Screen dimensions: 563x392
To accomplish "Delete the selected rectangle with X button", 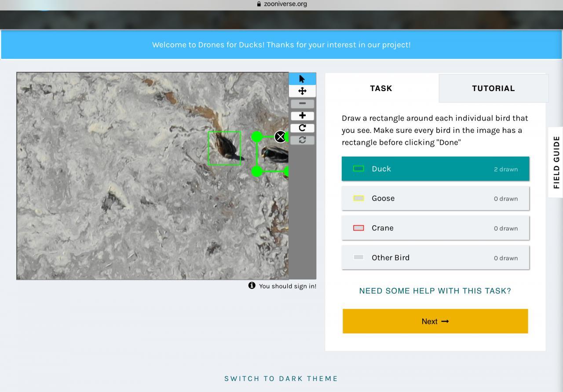I will pos(280,137).
